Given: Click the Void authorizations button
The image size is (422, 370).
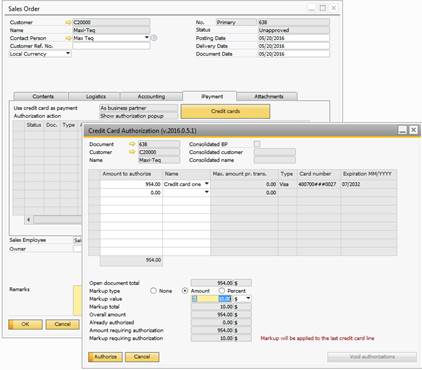Looking at the screenshot, I should tap(372, 357).
